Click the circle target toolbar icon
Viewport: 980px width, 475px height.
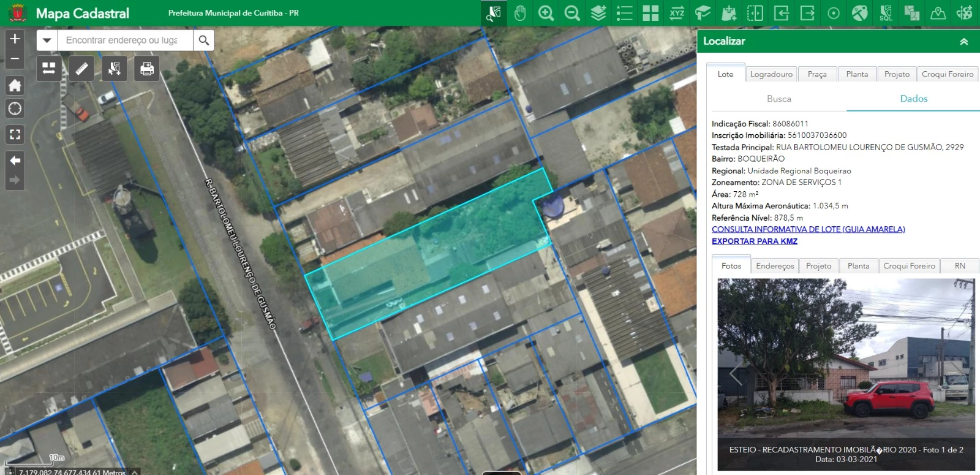(834, 13)
